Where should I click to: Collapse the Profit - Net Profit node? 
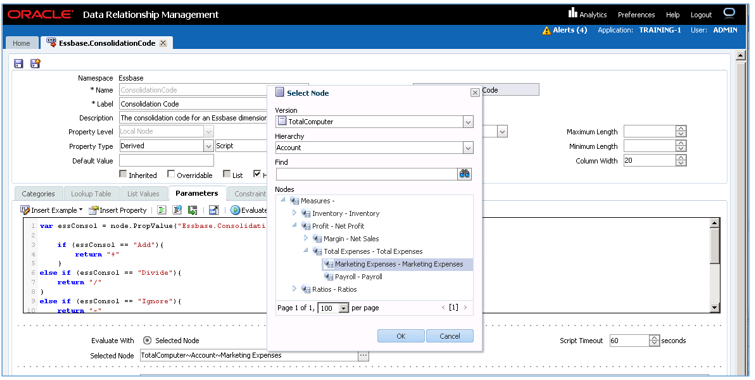pos(294,225)
